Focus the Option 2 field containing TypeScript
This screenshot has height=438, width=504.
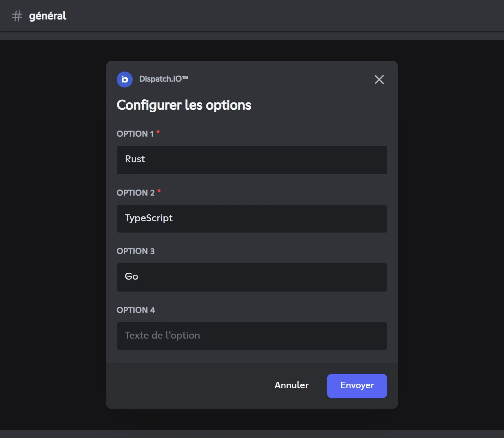pos(252,219)
